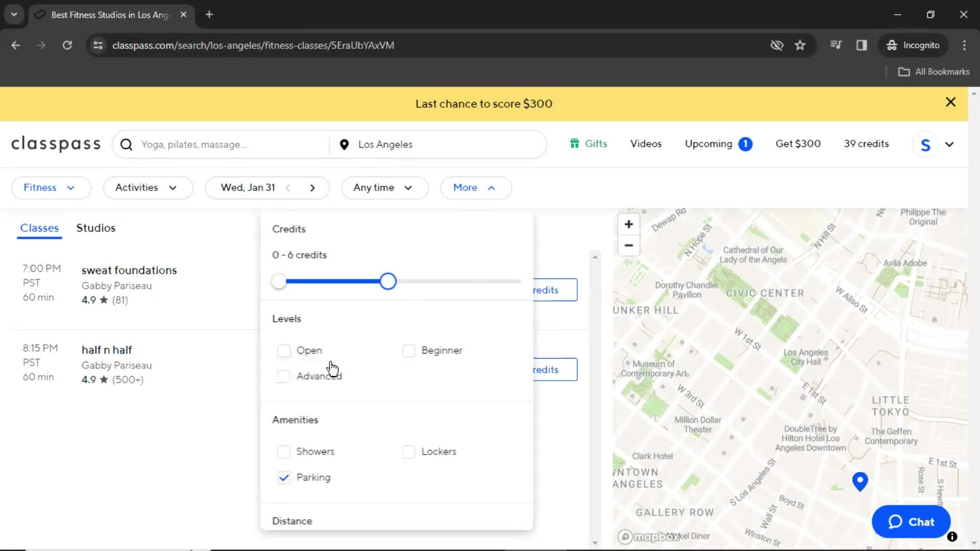Click the classpass logo
Viewport: 980px width, 551px height.
pos(56,144)
